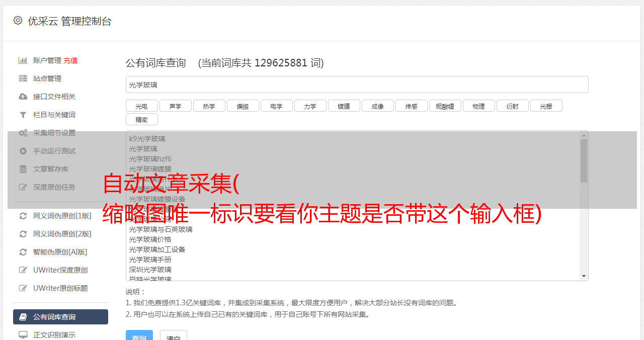The image size is (644, 340).
Task: Pick the 精密 tag button
Action: tap(141, 119)
